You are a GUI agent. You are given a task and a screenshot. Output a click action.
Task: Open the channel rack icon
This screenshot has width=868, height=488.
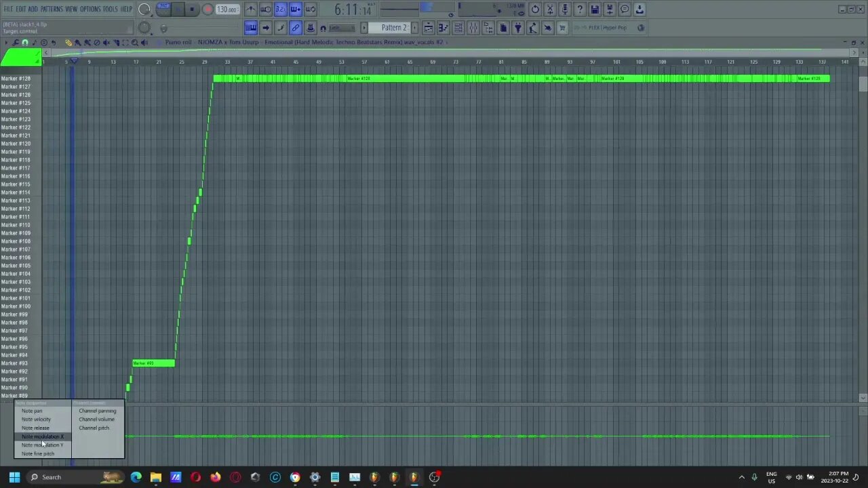coord(458,28)
